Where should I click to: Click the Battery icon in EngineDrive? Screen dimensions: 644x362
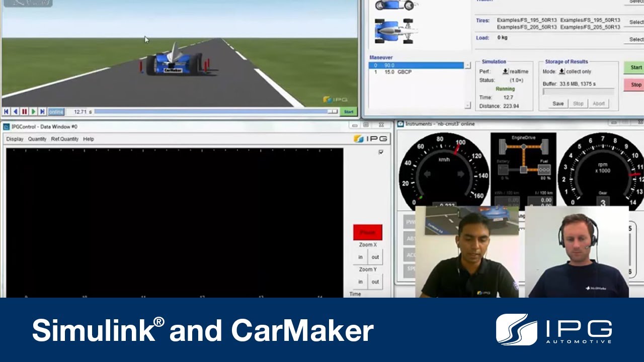pos(503,169)
